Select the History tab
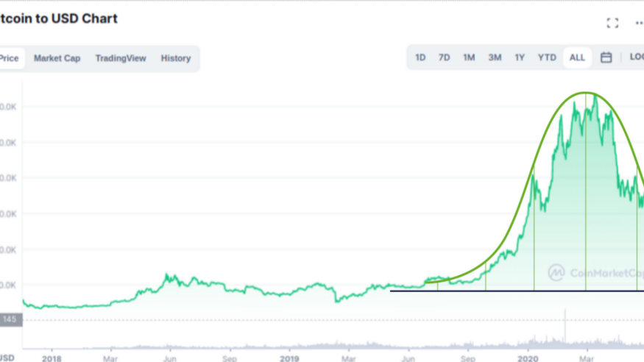 [176, 58]
